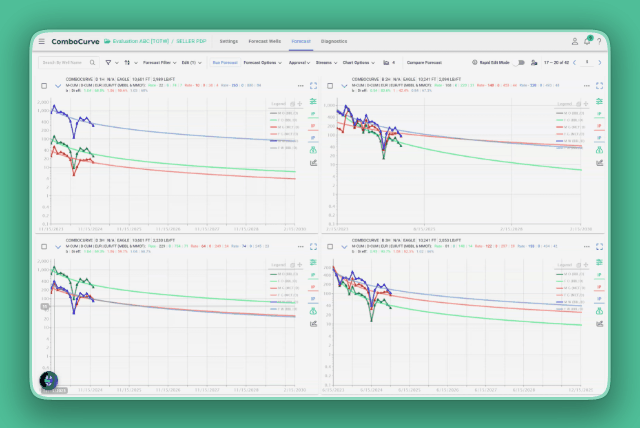640x428 pixels.
Task: Open three-dots menu on top-right chart
Action: (587, 86)
